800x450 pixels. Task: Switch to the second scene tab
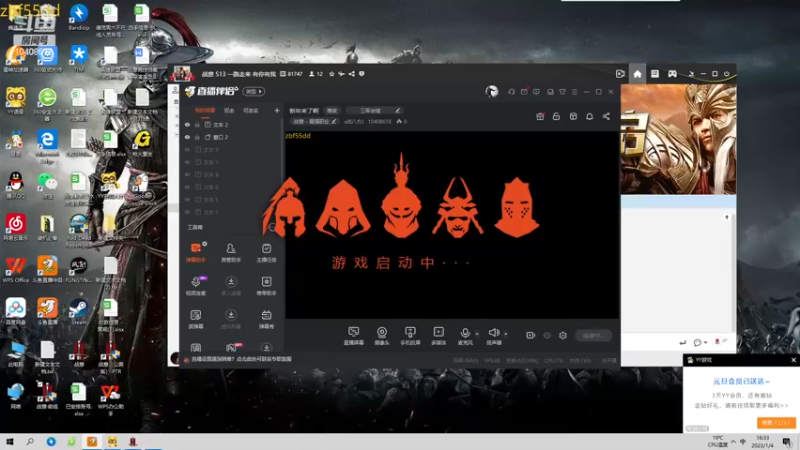[229, 110]
